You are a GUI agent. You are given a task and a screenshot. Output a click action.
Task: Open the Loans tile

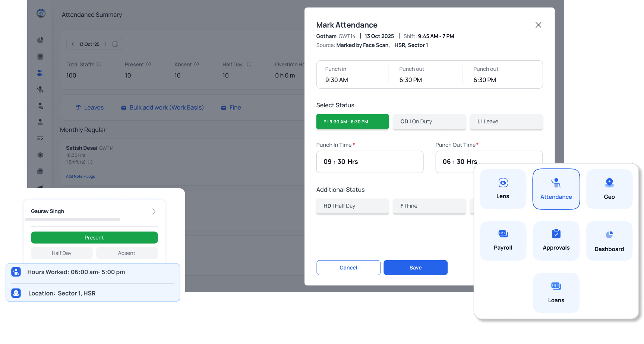[x=556, y=293]
